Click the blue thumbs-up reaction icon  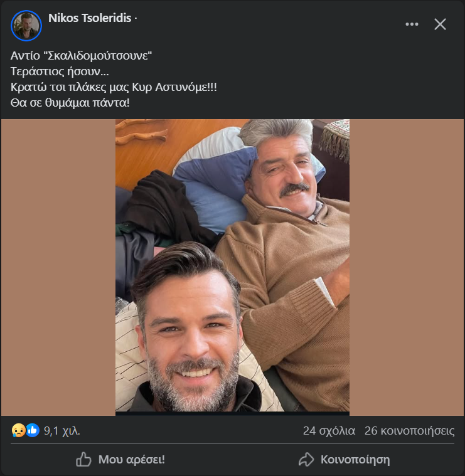[33, 431]
